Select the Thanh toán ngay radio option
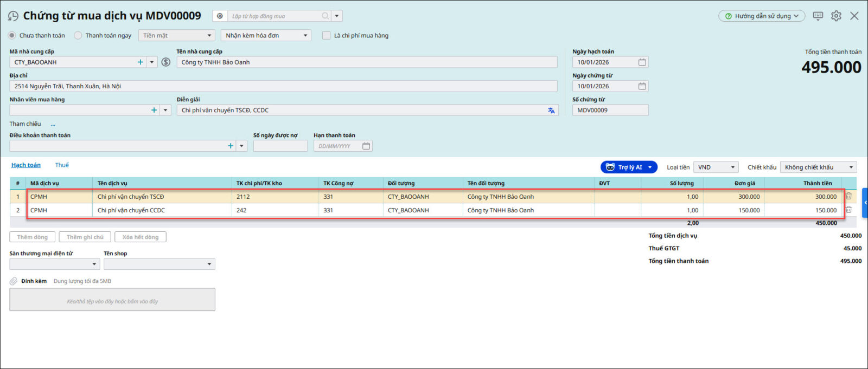 click(x=78, y=36)
